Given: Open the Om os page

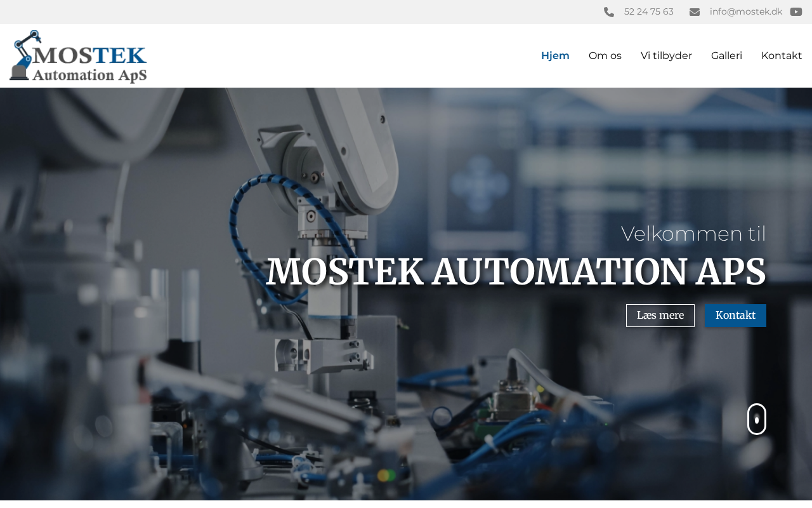Looking at the screenshot, I should [x=605, y=56].
